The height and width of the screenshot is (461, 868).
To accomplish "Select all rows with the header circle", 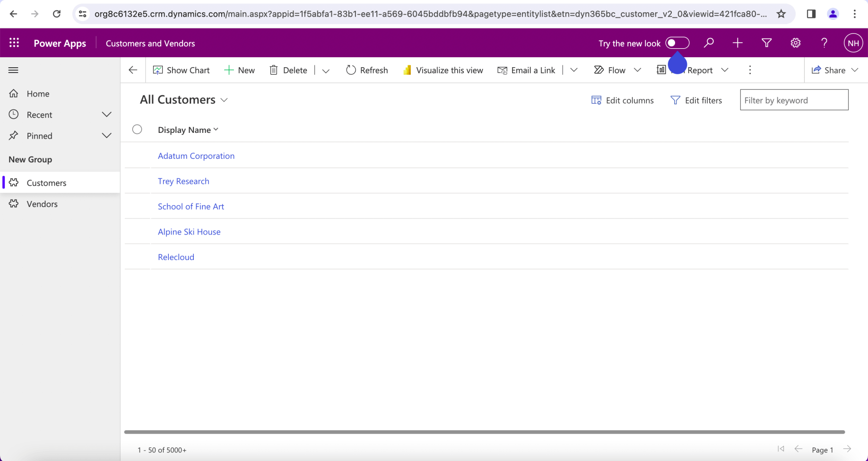I will point(137,130).
